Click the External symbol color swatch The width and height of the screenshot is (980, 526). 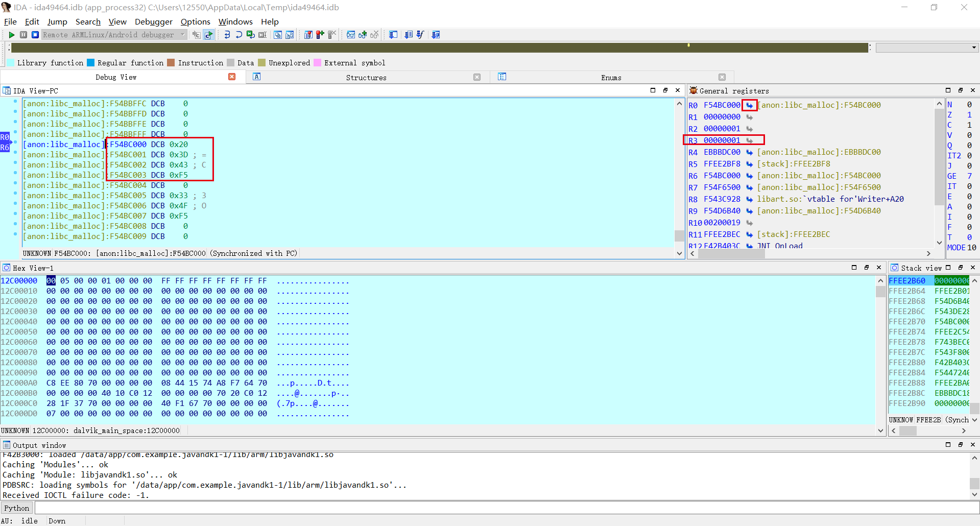tap(317, 63)
